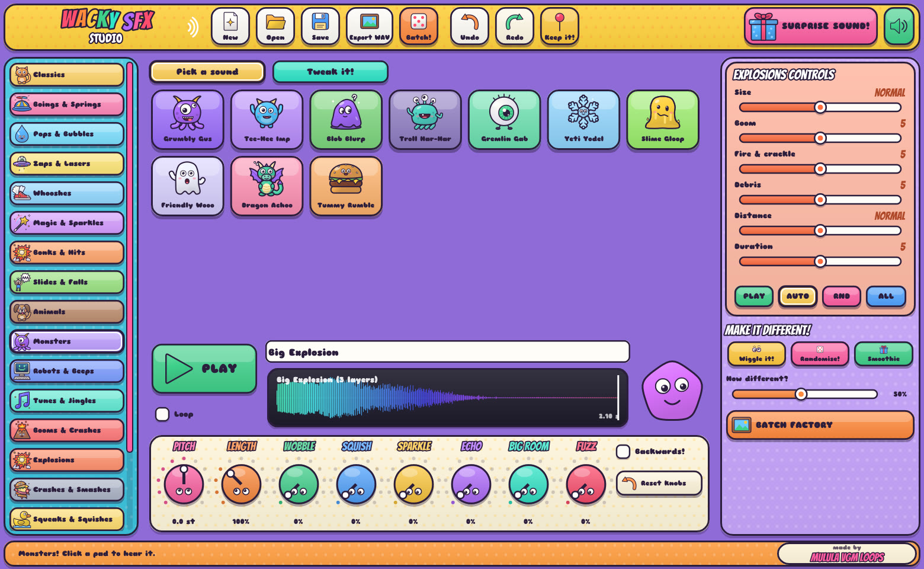
Task: Switch to the AUTO mode button
Action: [x=798, y=296]
